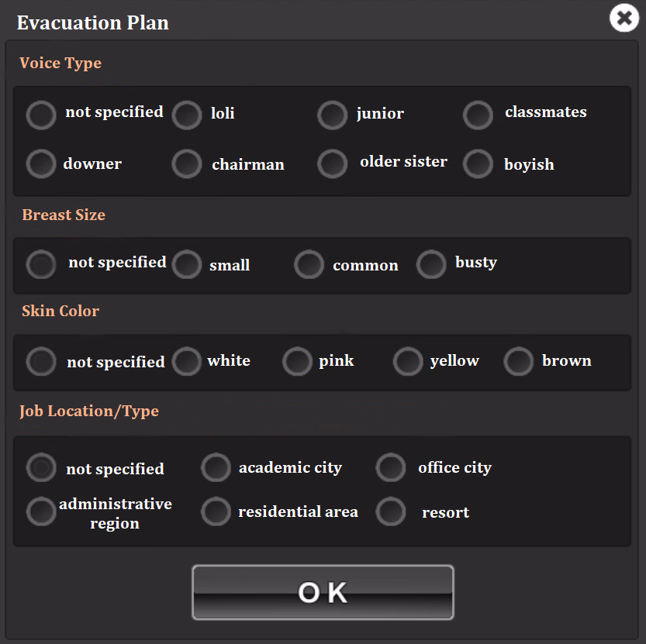Choose the "chairman" voice option
This screenshot has height=644, width=646.
point(186,164)
